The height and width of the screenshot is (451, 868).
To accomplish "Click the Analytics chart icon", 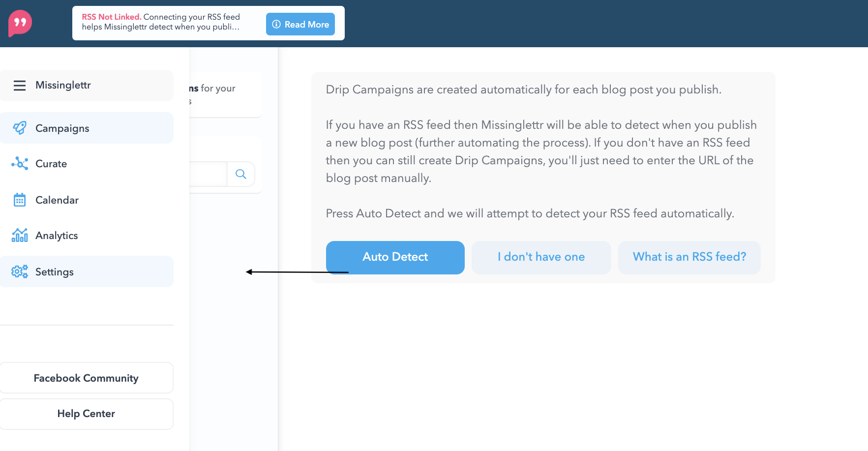I will click(20, 235).
